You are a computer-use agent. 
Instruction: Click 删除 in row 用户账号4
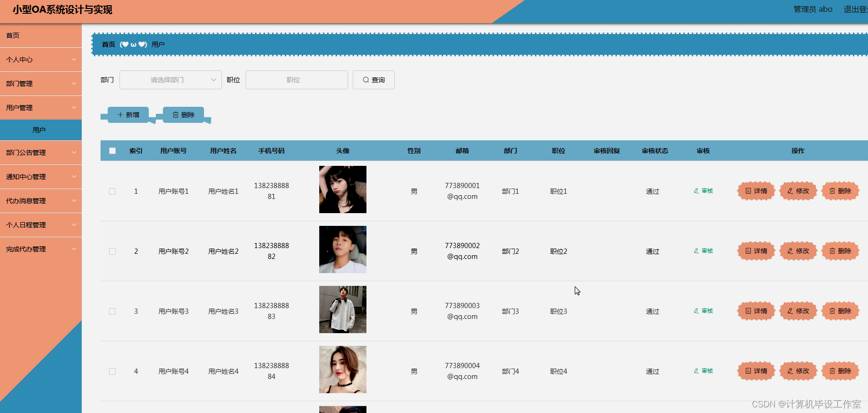point(840,371)
